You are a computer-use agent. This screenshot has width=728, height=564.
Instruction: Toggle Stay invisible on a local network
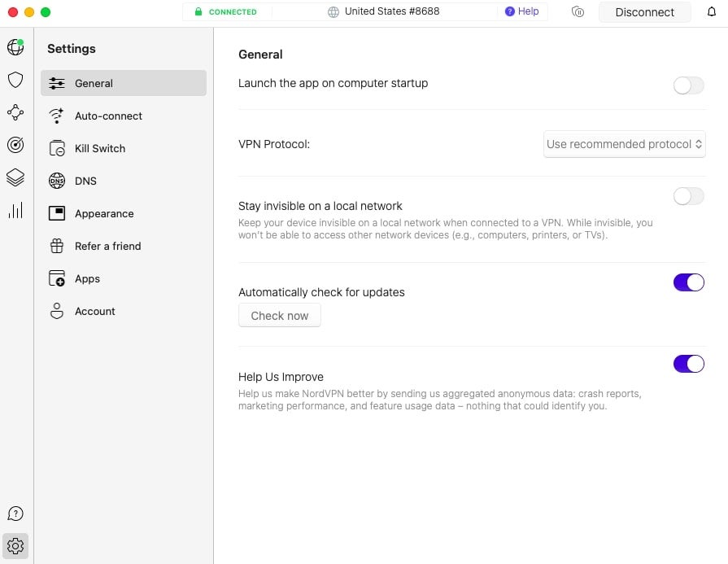click(x=688, y=196)
